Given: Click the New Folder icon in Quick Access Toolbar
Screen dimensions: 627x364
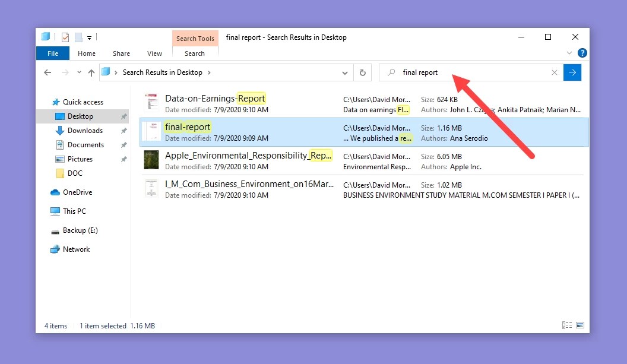Looking at the screenshot, I should [x=78, y=37].
